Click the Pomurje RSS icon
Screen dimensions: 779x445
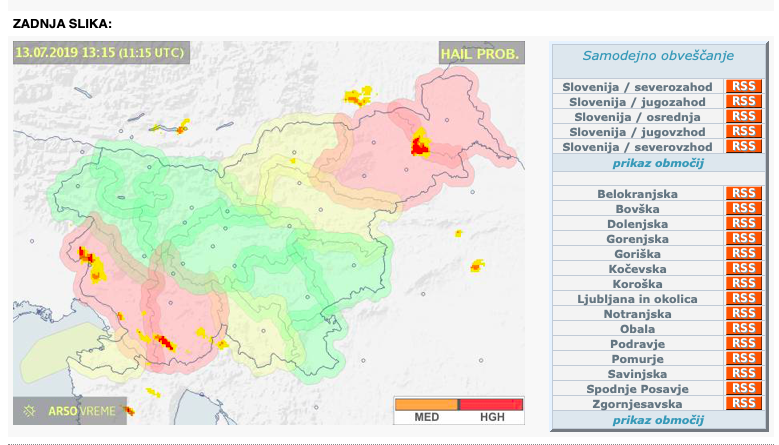[x=743, y=358]
